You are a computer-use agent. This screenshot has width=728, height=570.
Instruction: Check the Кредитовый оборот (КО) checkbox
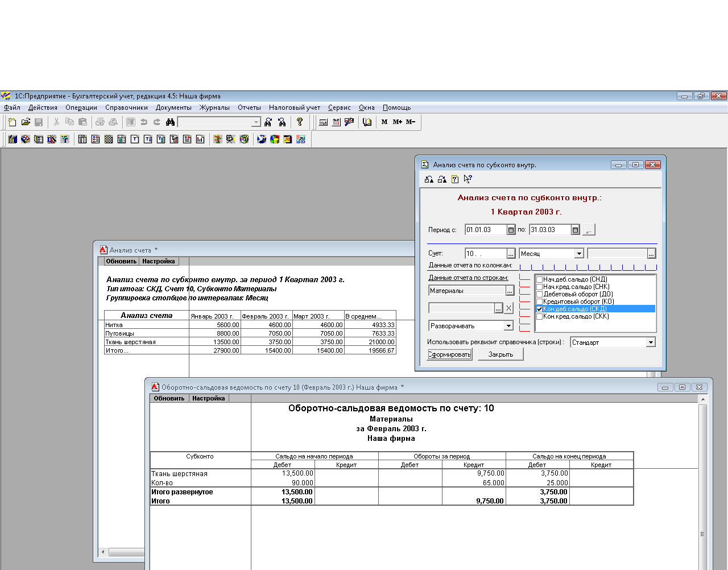[x=540, y=301]
